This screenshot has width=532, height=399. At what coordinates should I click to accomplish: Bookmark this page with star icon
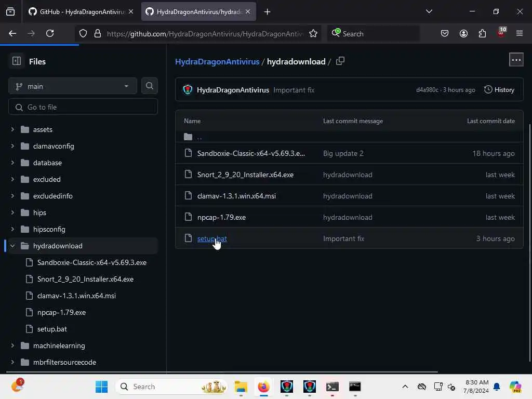click(313, 33)
